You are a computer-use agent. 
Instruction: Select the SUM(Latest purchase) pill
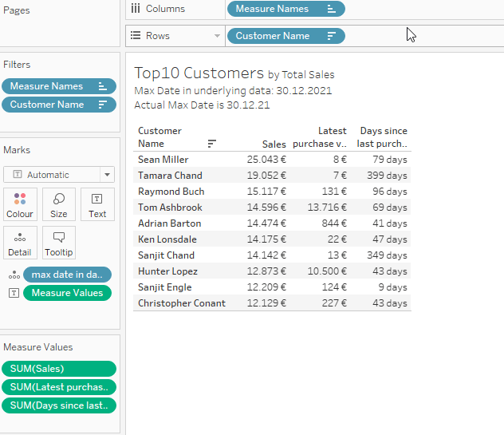pos(59,387)
